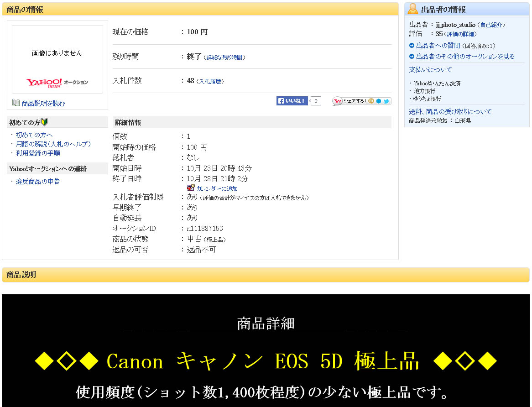The height and width of the screenshot is (407, 532).
Task: Click the Canon キャノン EOS 5D 極上品 title
Action: (263, 361)
